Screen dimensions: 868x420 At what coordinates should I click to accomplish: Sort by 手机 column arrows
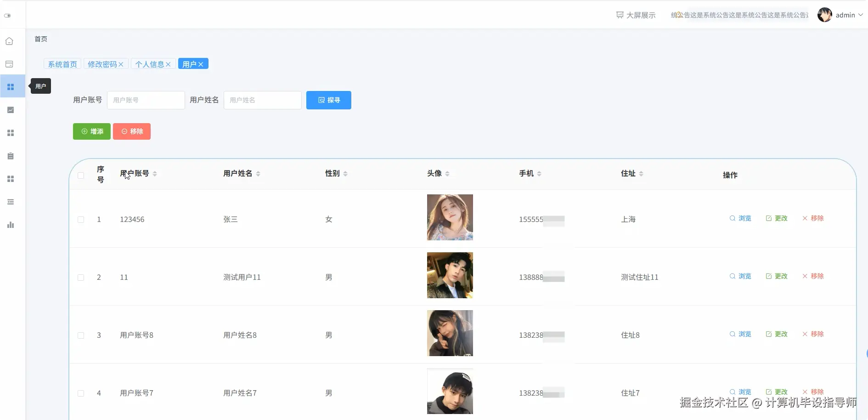click(x=539, y=174)
